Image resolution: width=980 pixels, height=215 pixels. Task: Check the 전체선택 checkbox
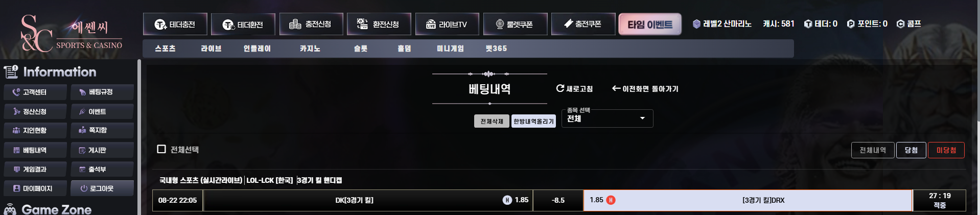pyautogui.click(x=161, y=149)
